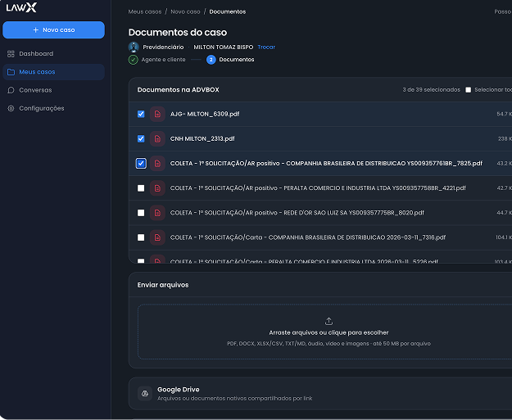The image size is (512, 420).
Task: Click the Conversas chat bubble icon
Action: point(11,90)
